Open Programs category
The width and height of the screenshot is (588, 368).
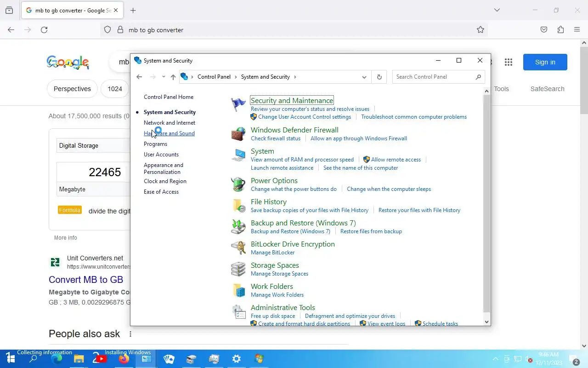155,144
